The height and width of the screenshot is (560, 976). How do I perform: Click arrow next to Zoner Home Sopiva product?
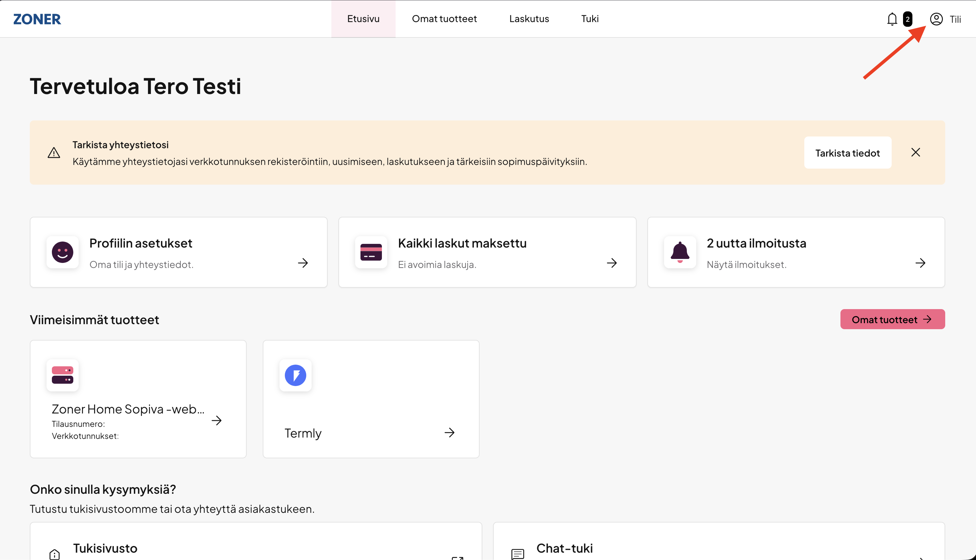[x=217, y=420]
